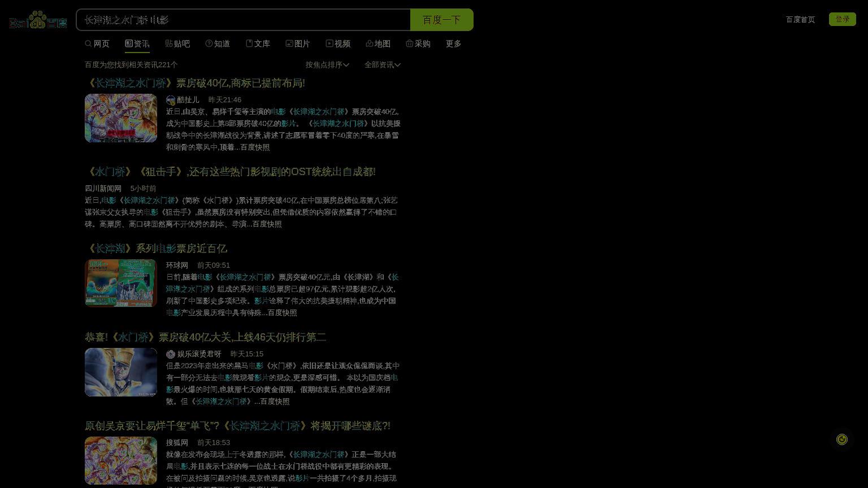The height and width of the screenshot is (488, 868).
Task: Open source name 娱乐滚烫君呀
Action: coord(199,354)
